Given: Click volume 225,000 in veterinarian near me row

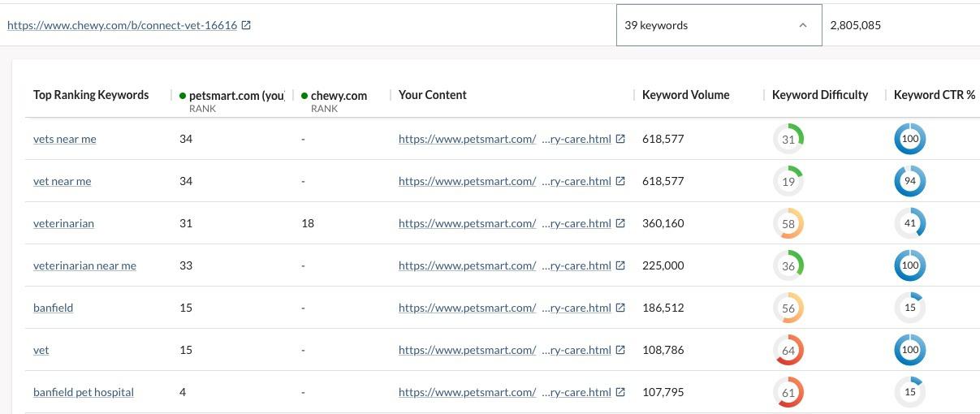Looking at the screenshot, I should tap(663, 265).
